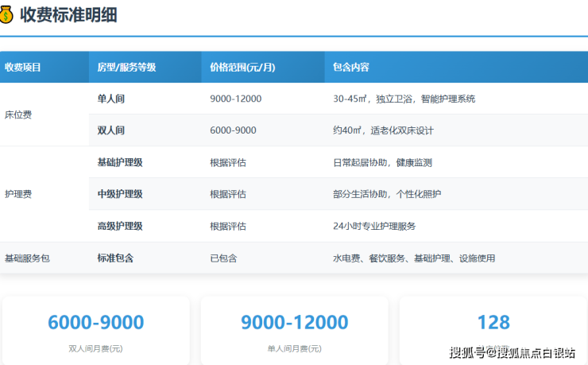
Task: Click the 包含内容 column header
Action: 351,68
